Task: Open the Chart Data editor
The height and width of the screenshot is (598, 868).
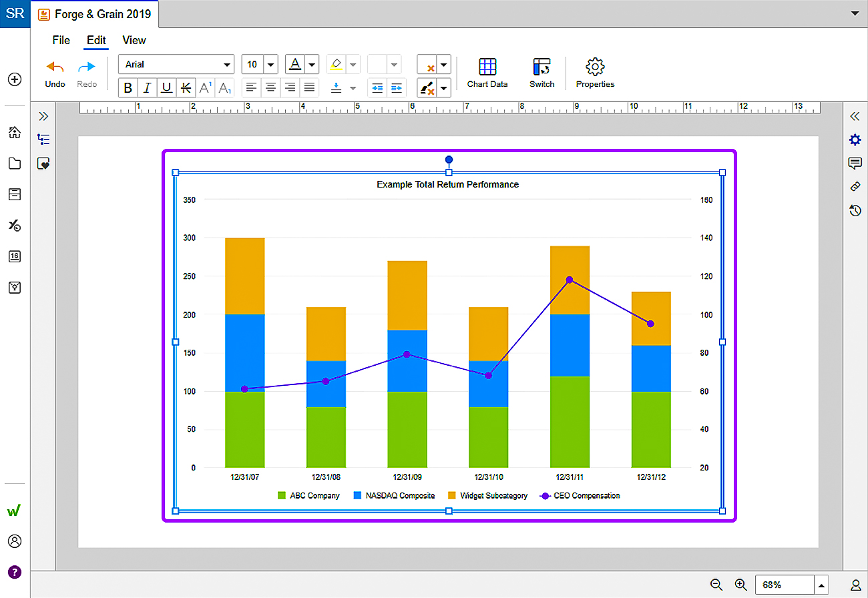Action: coord(487,73)
